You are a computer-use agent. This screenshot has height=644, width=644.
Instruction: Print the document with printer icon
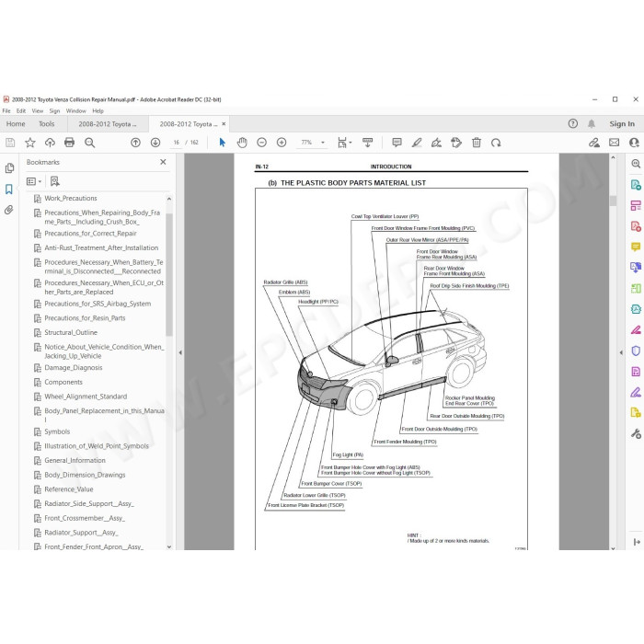(x=69, y=143)
